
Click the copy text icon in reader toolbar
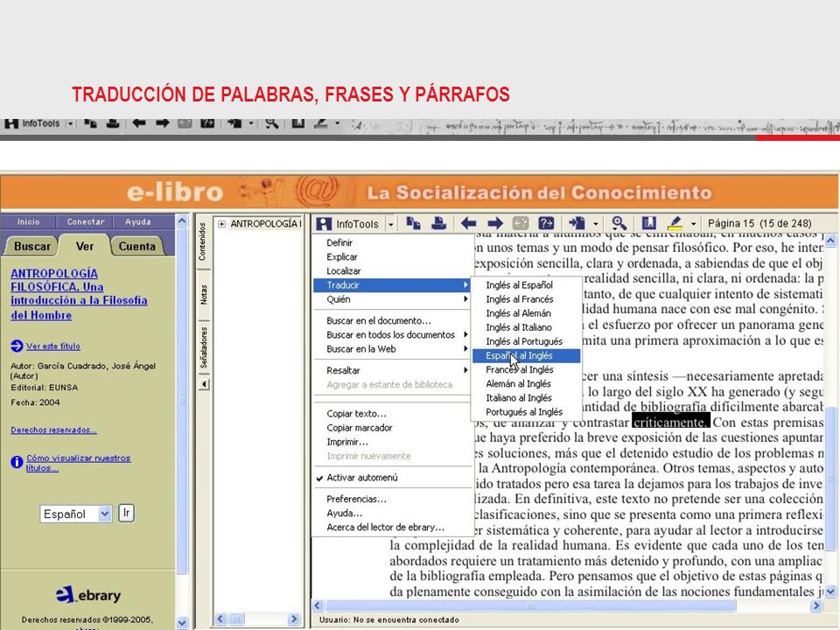point(413,223)
